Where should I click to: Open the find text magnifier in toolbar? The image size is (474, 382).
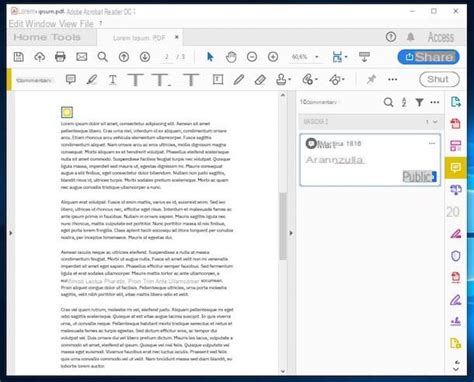point(103,57)
